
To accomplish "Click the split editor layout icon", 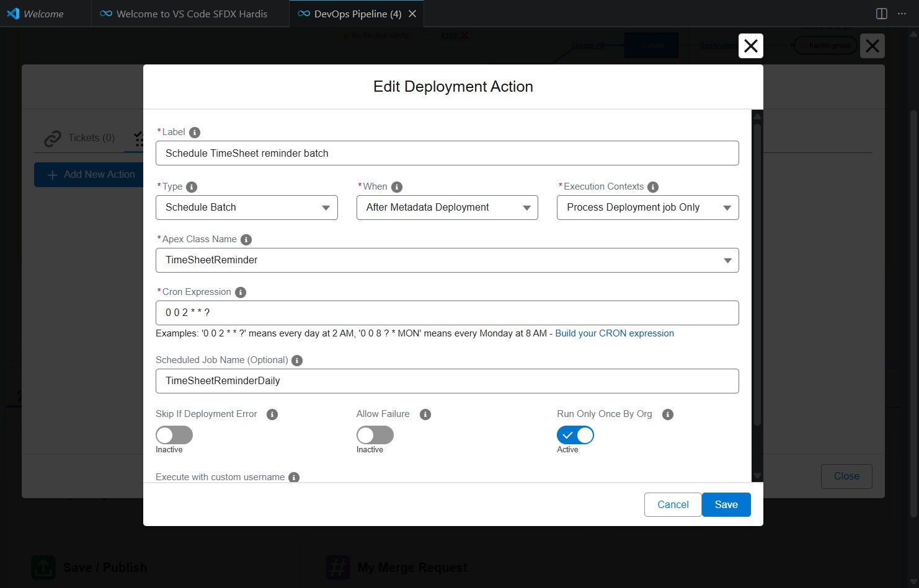I will tap(881, 14).
